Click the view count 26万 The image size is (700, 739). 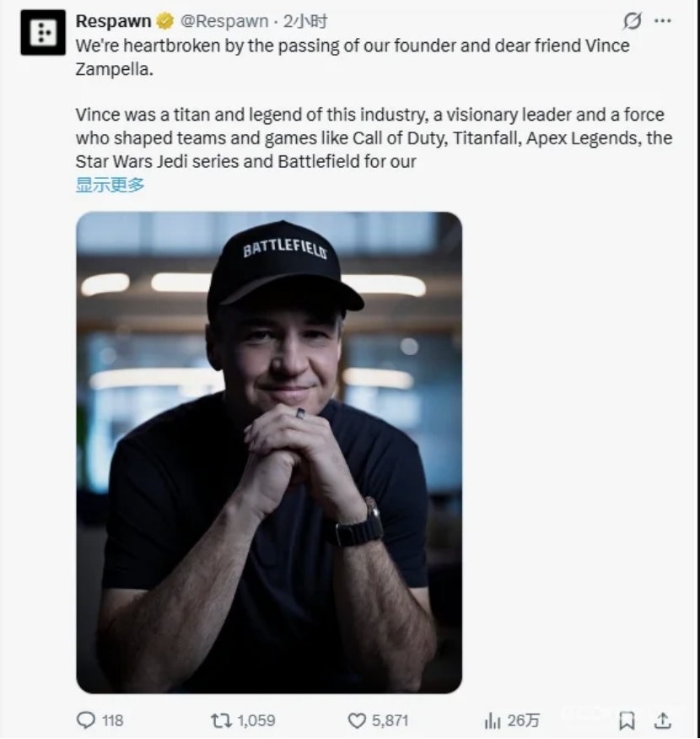(523, 720)
